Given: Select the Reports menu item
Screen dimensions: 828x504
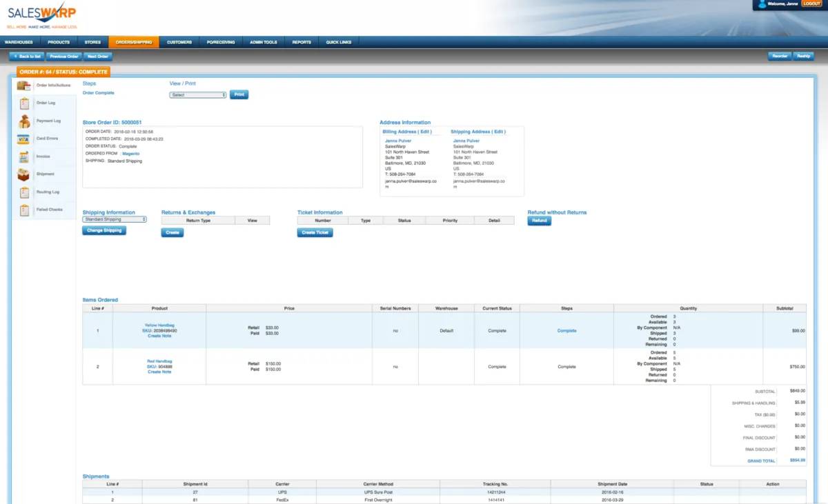Looking at the screenshot, I should click(x=302, y=42).
